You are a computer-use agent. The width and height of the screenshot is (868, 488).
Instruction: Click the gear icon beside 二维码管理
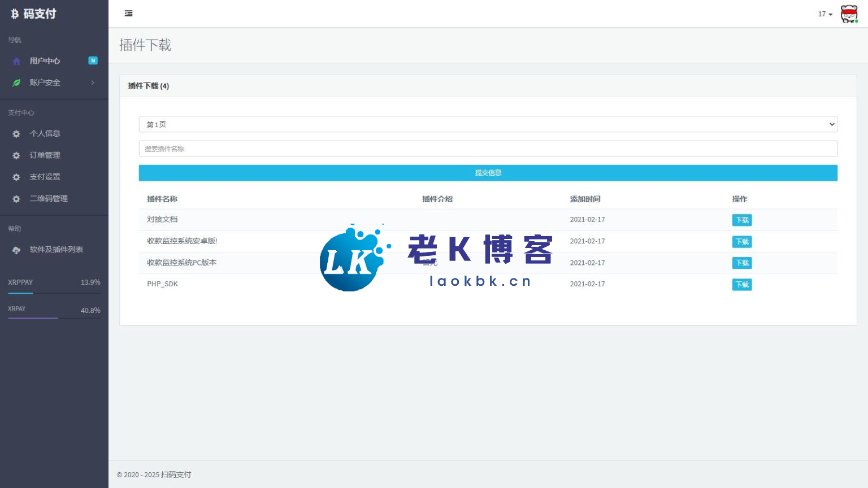point(16,199)
